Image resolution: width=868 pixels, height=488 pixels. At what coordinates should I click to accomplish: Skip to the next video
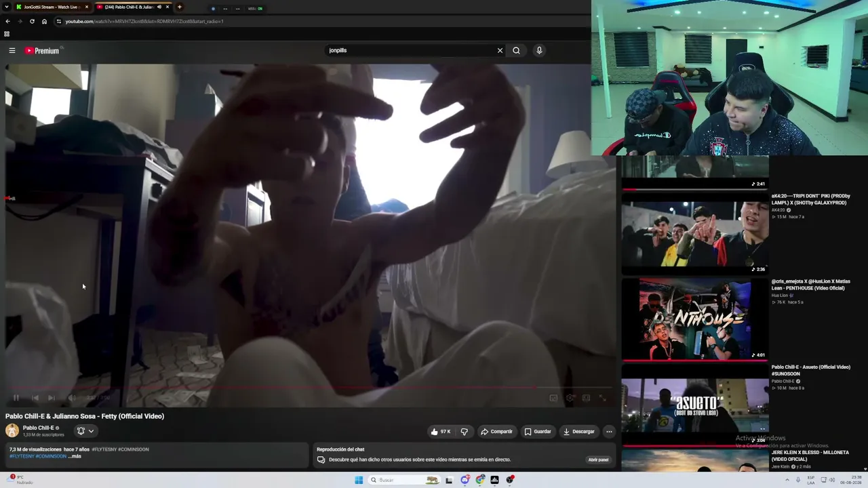(x=52, y=398)
